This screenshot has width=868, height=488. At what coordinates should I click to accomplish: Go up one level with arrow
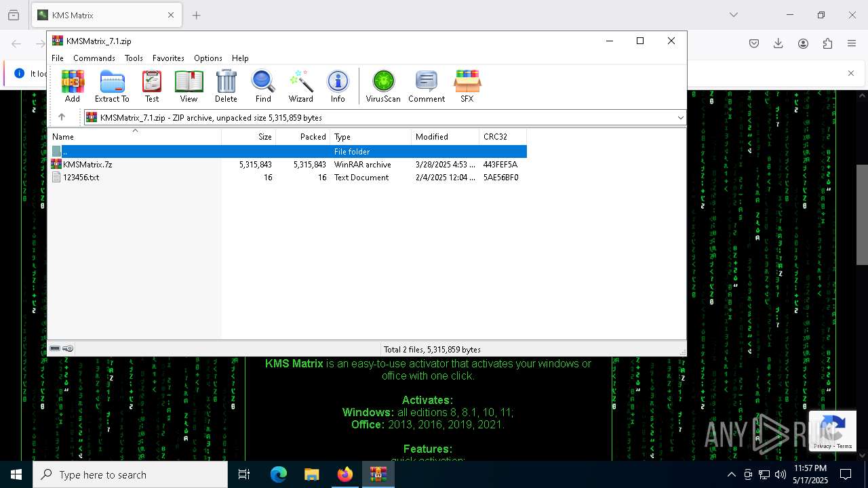(x=62, y=117)
